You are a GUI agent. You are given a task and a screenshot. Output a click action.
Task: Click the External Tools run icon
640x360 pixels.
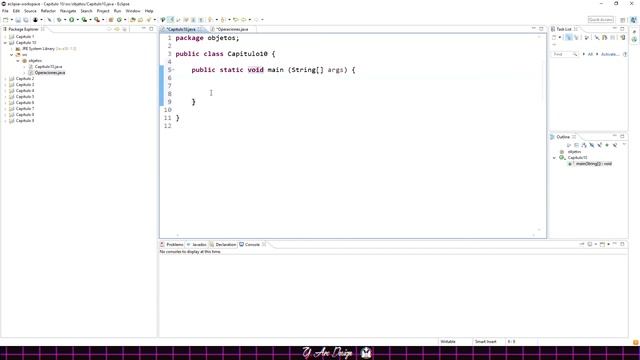[x=97, y=20]
